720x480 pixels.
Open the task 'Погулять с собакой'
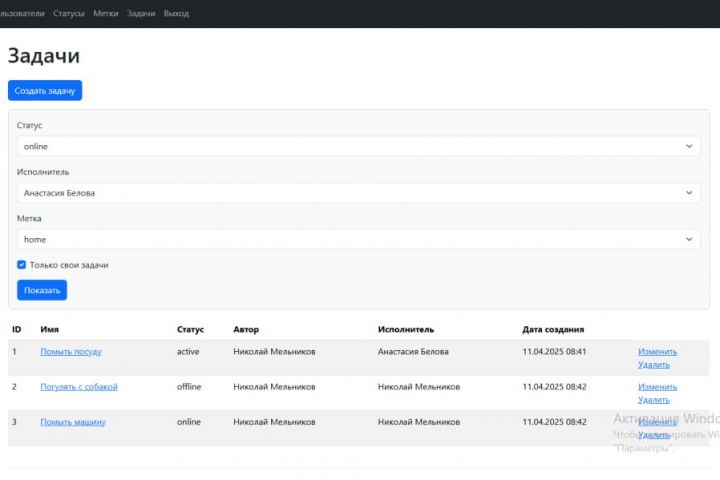pyautogui.click(x=79, y=387)
